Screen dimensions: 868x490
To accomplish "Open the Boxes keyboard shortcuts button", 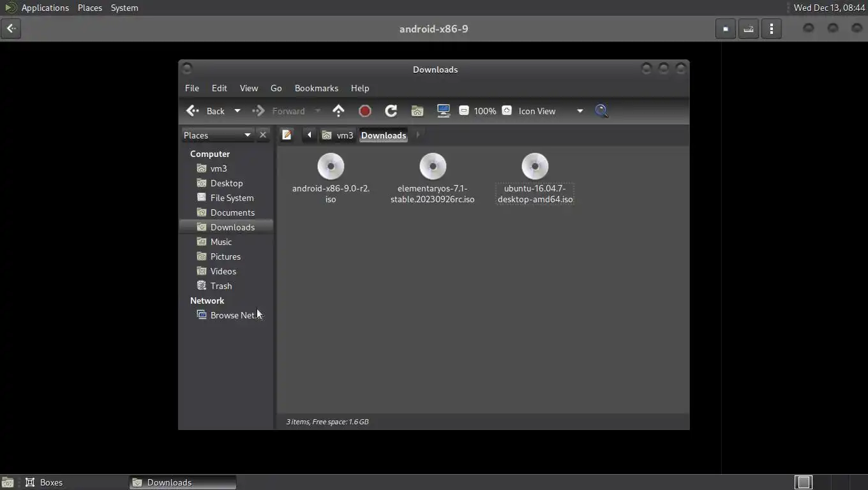I will coord(749,29).
